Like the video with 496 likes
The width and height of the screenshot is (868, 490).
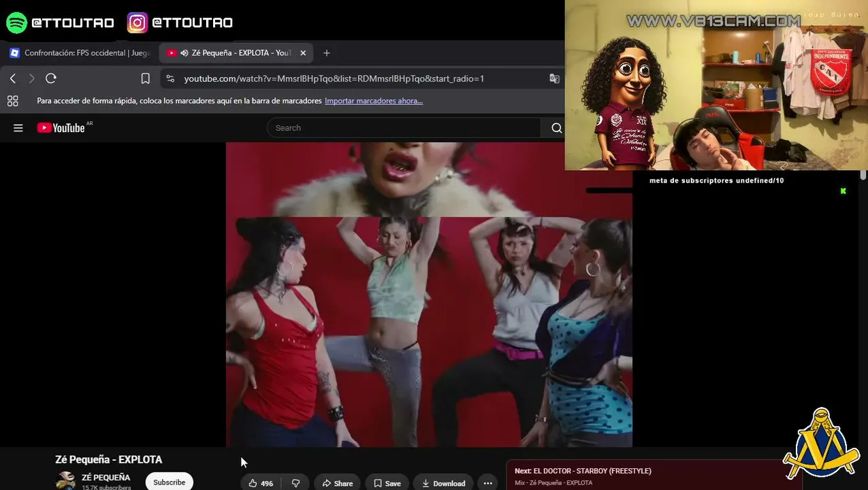point(261,483)
